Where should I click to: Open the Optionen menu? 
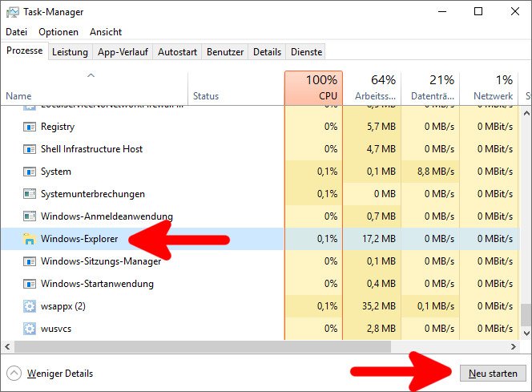[x=58, y=32]
